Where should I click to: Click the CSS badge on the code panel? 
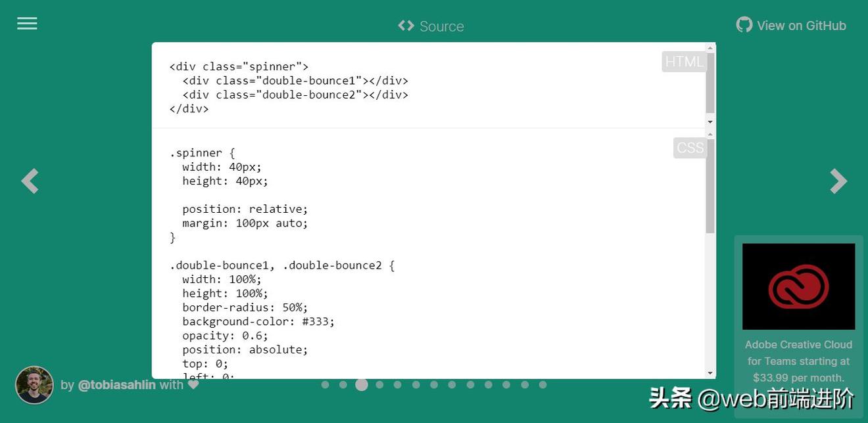[x=689, y=148]
